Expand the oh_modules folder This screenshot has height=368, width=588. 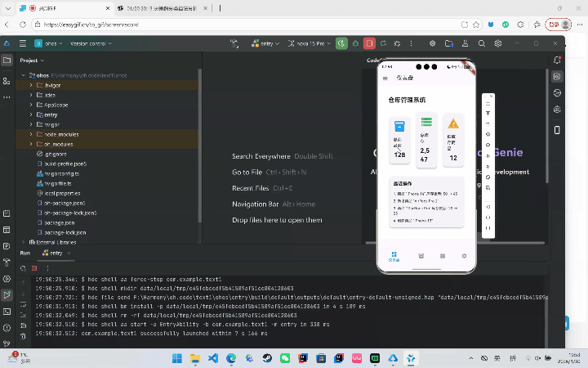click(x=31, y=144)
